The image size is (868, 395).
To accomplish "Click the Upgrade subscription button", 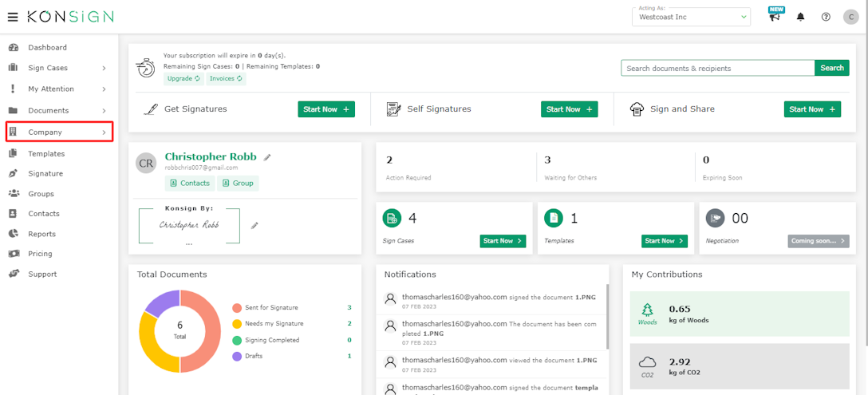I will pos(183,79).
